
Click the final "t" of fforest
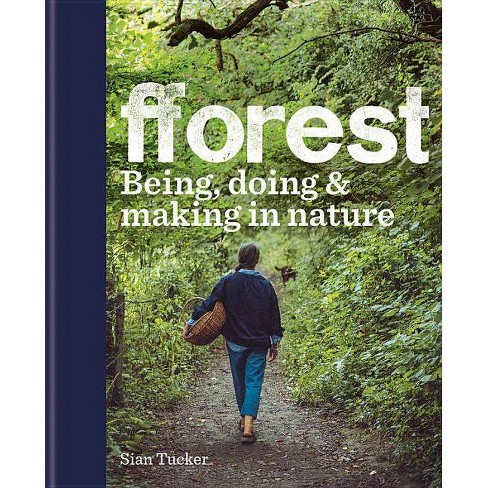coord(414,125)
